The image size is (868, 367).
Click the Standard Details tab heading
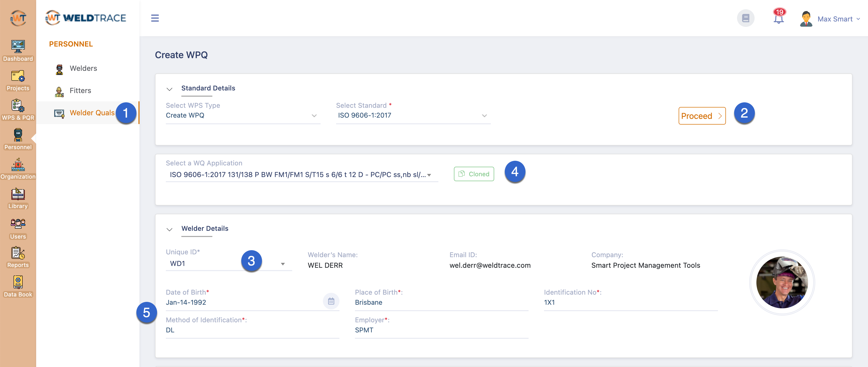pos(208,88)
